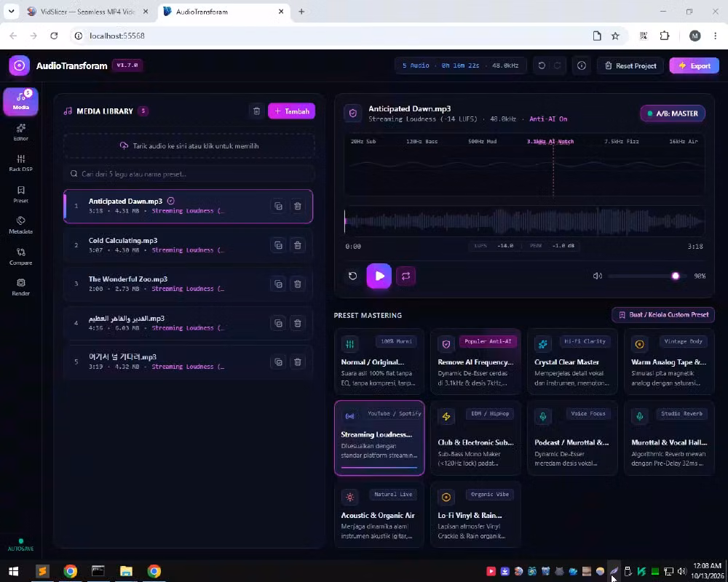Viewport: 728px width, 582px height.
Task: Play the current track
Action: [379, 276]
